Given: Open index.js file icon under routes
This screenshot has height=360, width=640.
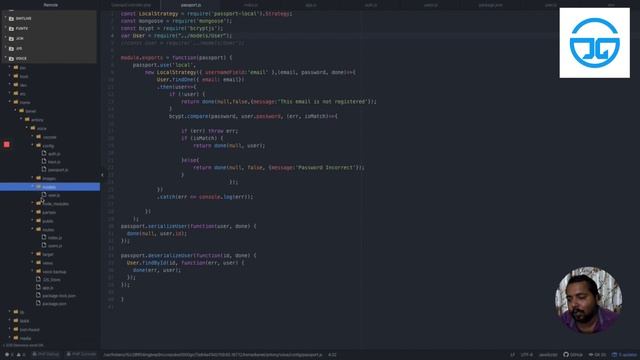Looking at the screenshot, I should (44, 237).
